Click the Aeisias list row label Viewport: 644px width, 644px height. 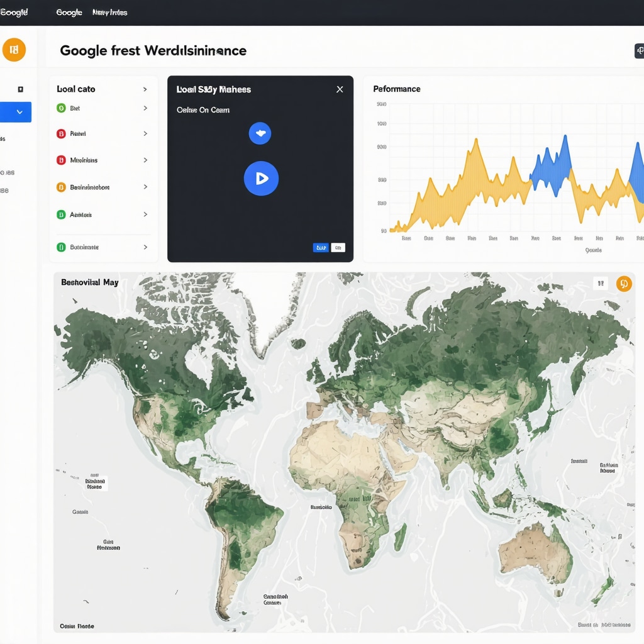tap(80, 214)
